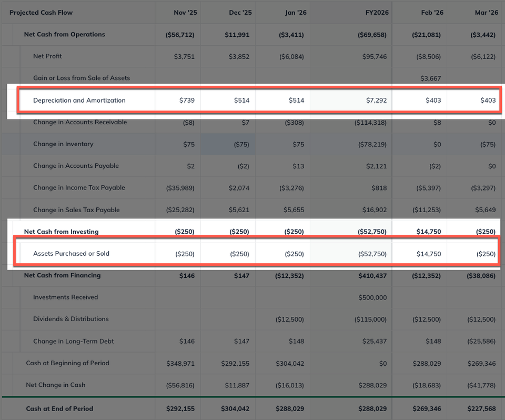Screen dimensions: 505x420
Task: Click the $410,437 financing FY2026 total
Action: 372,276
